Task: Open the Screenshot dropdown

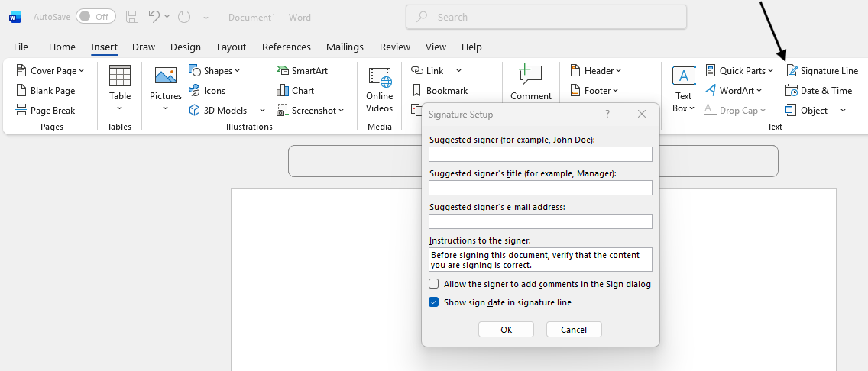Action: (x=310, y=111)
